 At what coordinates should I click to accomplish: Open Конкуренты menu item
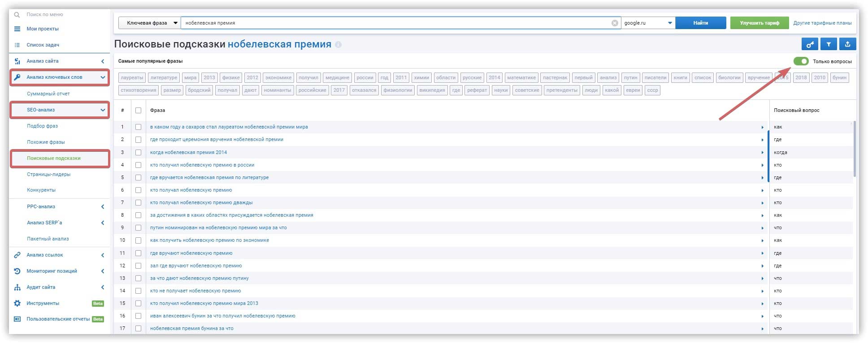click(x=41, y=190)
